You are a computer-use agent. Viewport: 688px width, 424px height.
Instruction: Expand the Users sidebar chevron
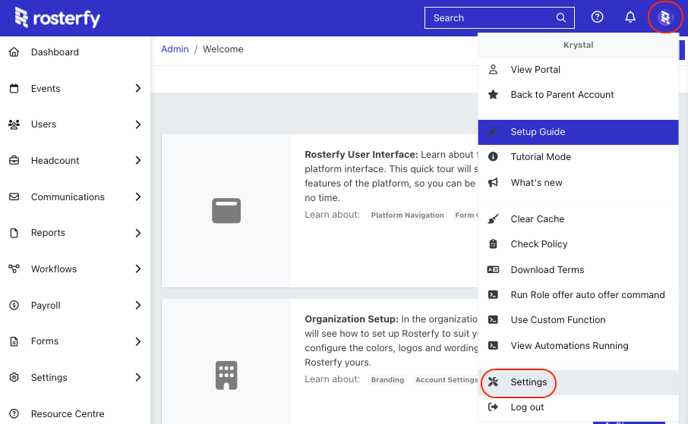138,125
